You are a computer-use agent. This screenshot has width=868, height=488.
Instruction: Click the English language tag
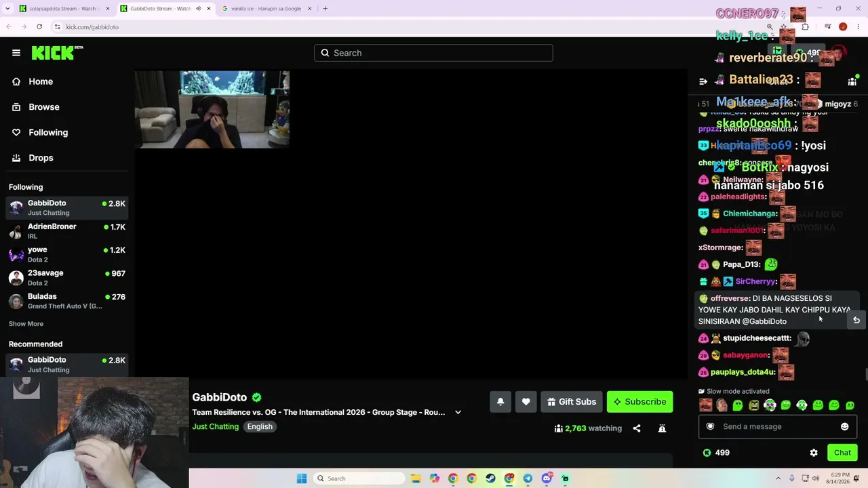[260, 426]
